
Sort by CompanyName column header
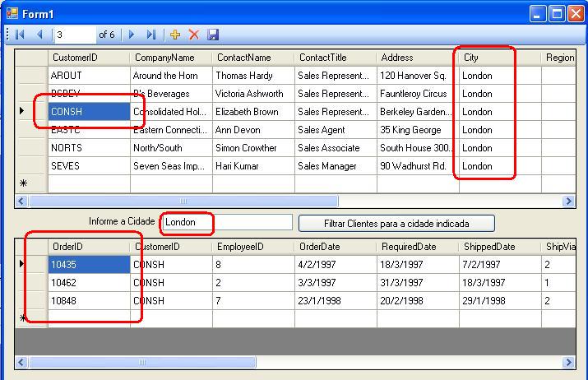click(x=170, y=58)
